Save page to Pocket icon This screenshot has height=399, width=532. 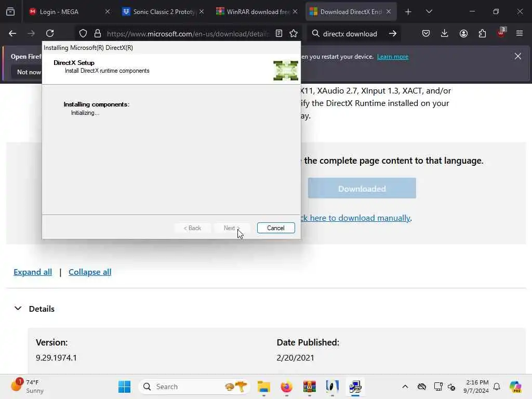(x=426, y=34)
